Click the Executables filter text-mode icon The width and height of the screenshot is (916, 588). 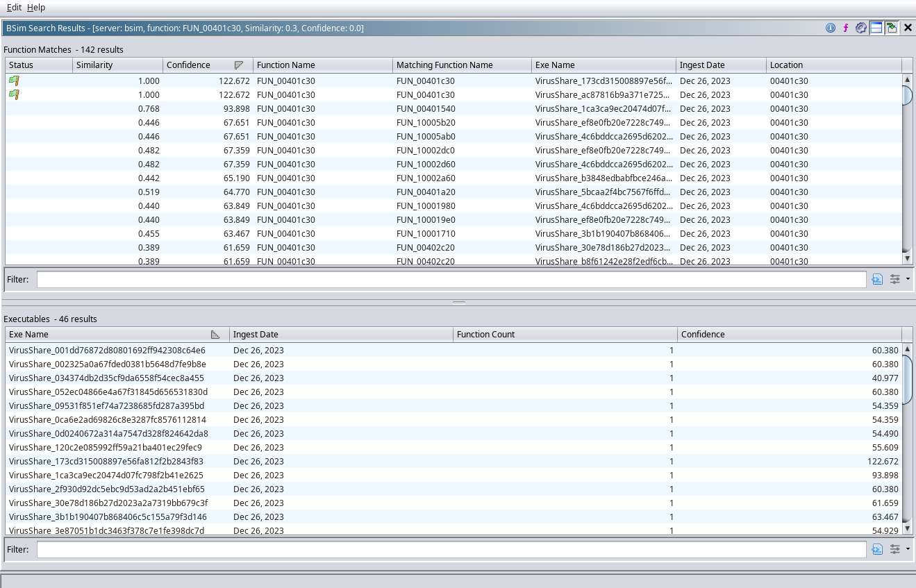point(878,549)
